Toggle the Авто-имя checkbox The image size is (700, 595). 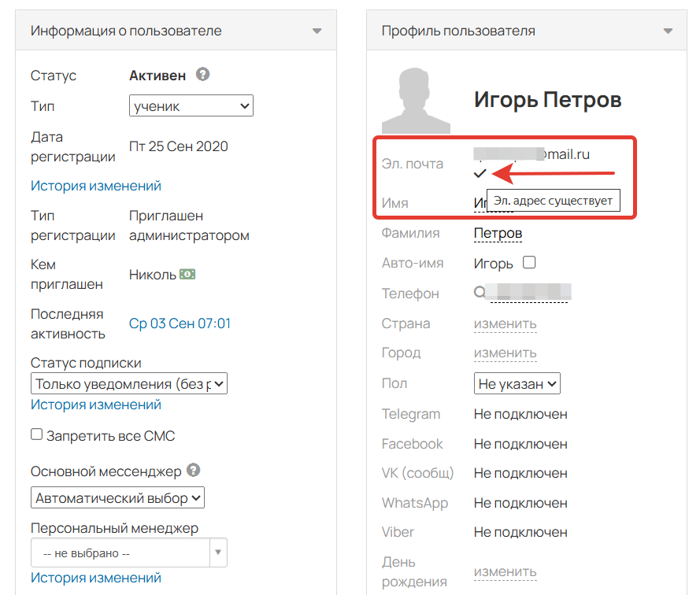coord(529,263)
